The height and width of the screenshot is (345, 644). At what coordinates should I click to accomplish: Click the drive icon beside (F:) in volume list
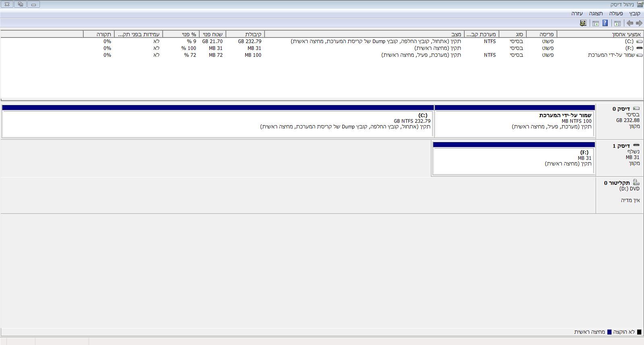coord(639,48)
